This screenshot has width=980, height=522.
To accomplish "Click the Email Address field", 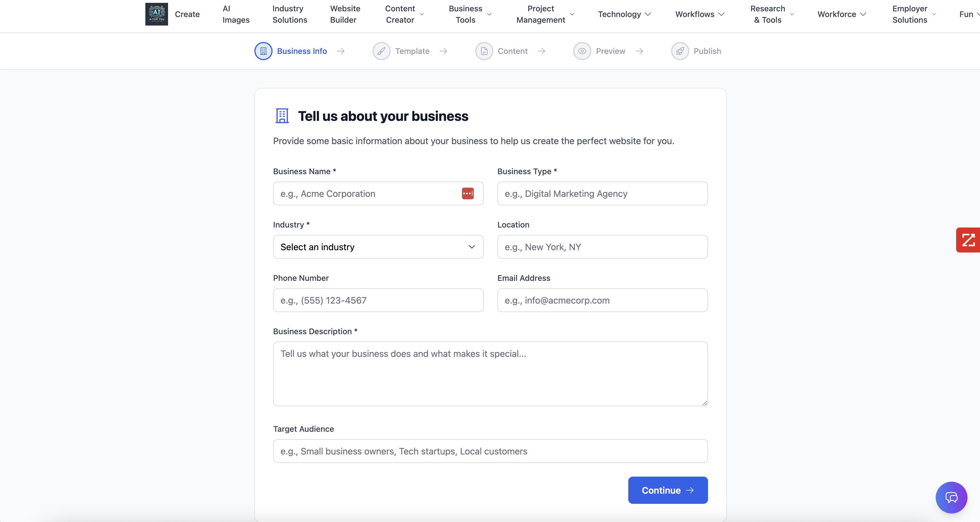I will tap(602, 300).
